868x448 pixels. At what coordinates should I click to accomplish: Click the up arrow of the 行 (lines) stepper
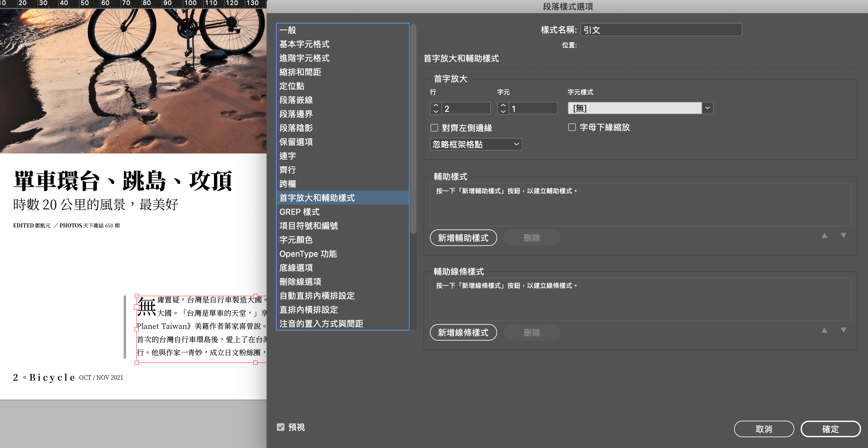[x=436, y=105]
